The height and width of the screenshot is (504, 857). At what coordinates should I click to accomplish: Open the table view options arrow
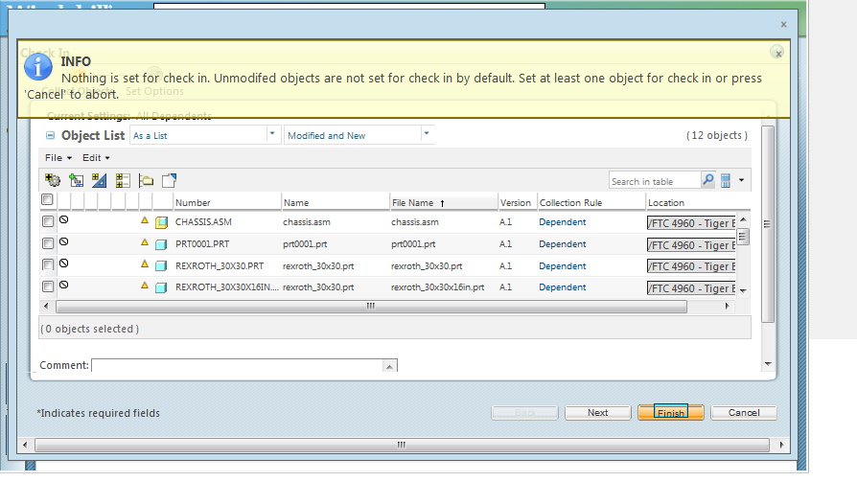[x=741, y=180]
